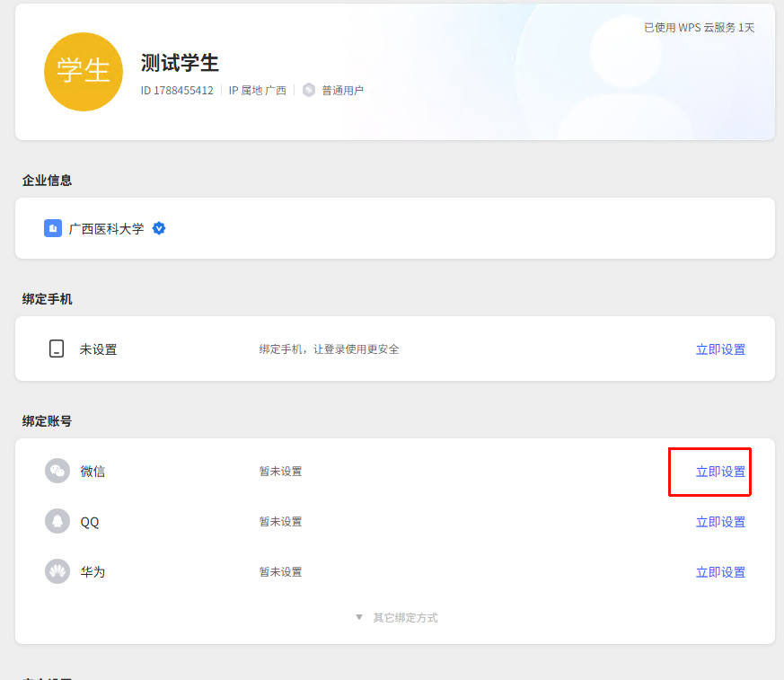Click the IP 属地 广西 label

coord(257,91)
